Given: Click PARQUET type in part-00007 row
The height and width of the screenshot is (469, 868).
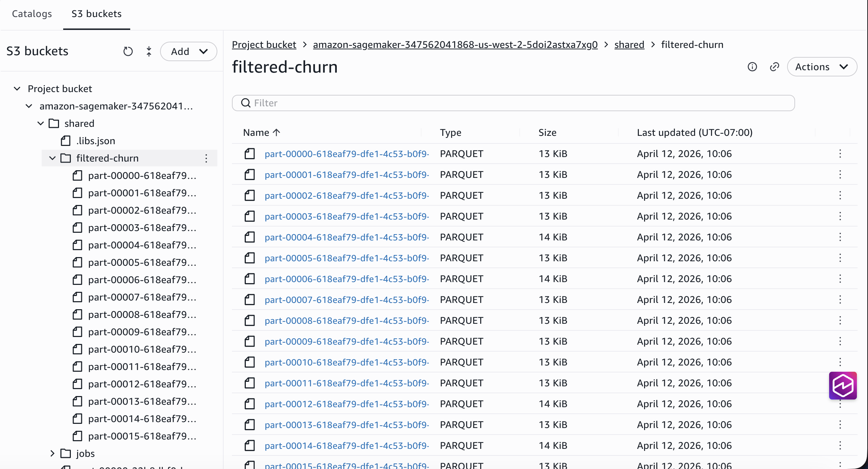Looking at the screenshot, I should click(x=461, y=299).
